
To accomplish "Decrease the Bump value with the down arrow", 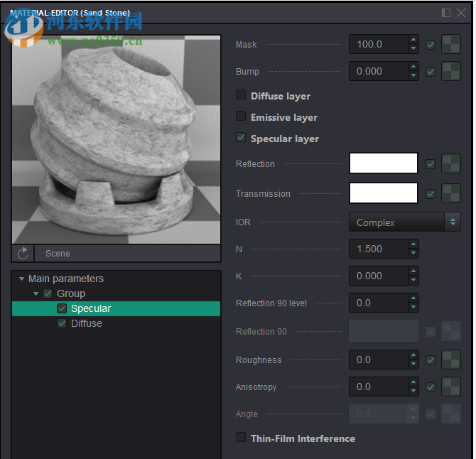I will coord(413,75).
